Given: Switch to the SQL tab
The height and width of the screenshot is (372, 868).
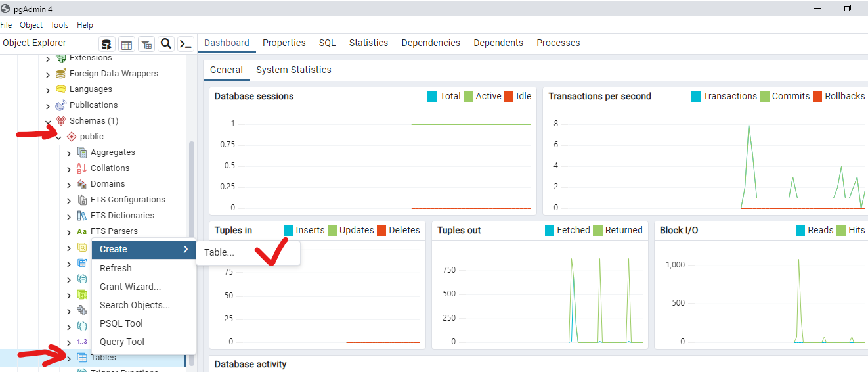Looking at the screenshot, I should point(327,43).
